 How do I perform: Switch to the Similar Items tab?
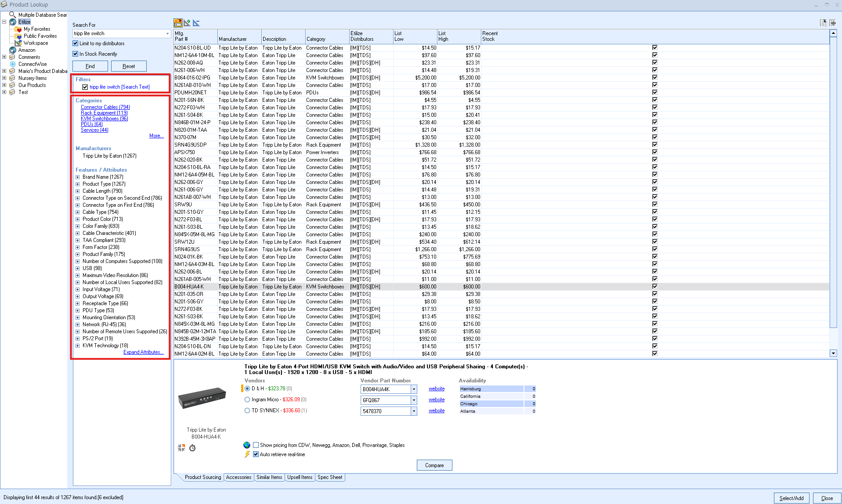pyautogui.click(x=269, y=477)
